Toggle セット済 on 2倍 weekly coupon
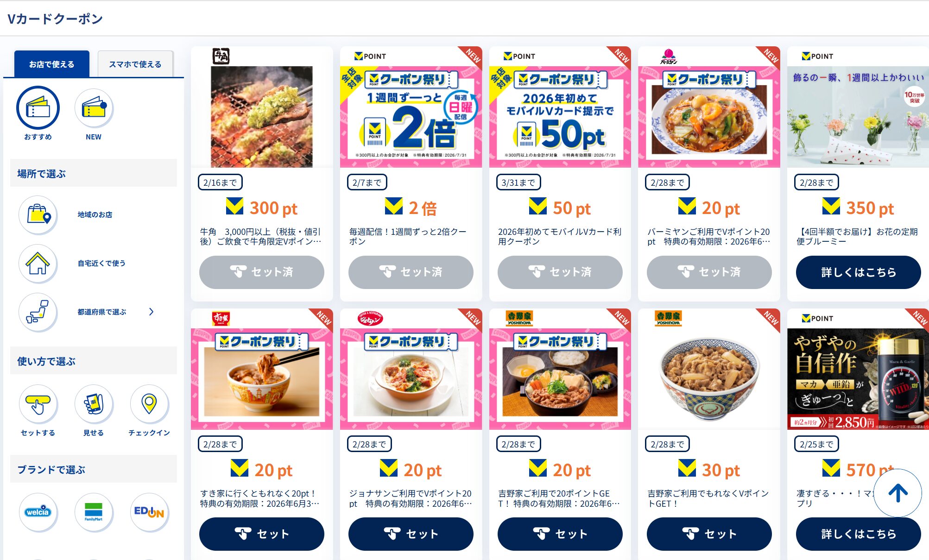This screenshot has height=560, width=929. click(411, 272)
